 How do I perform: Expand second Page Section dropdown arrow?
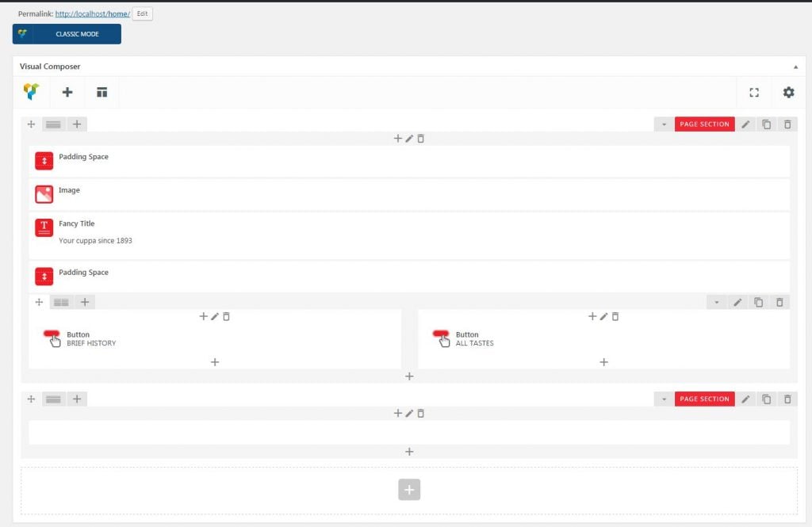[x=664, y=399]
